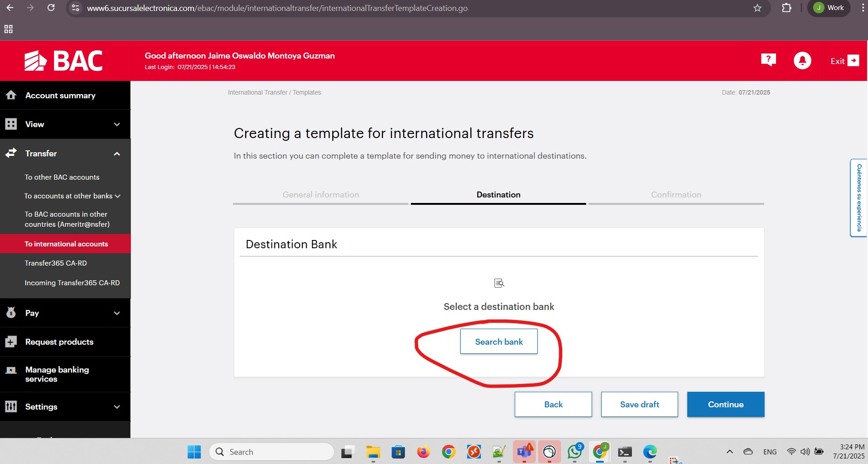Open Firefox from taskbar
The image size is (868, 464).
(423, 452)
